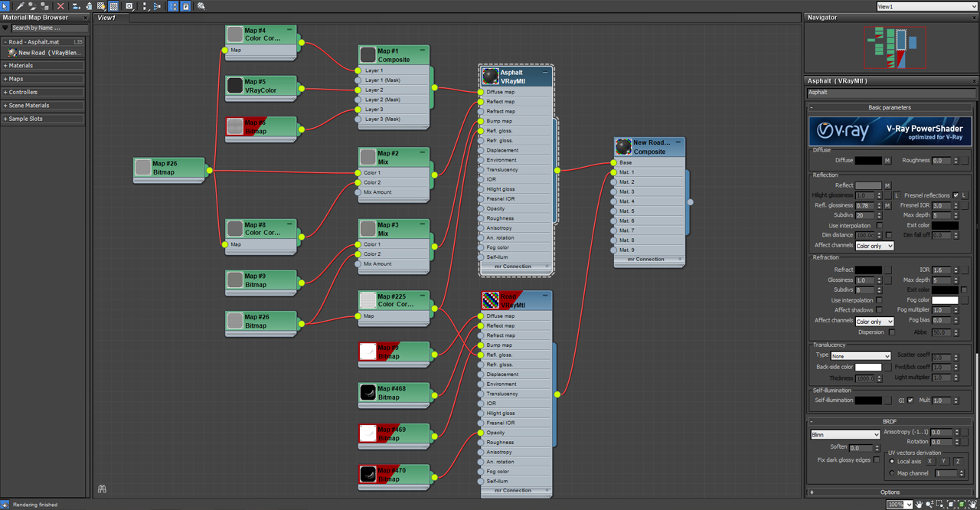Collapse the Basic parameters rollout
980x510 pixels.
pos(890,108)
